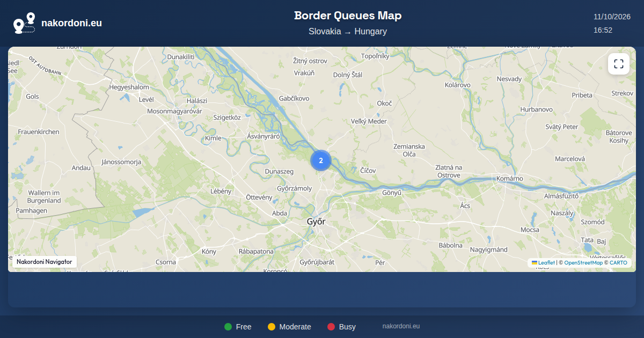The image size is (644, 338).
Task: Click the red Busy legend dot
Action: tap(331, 327)
